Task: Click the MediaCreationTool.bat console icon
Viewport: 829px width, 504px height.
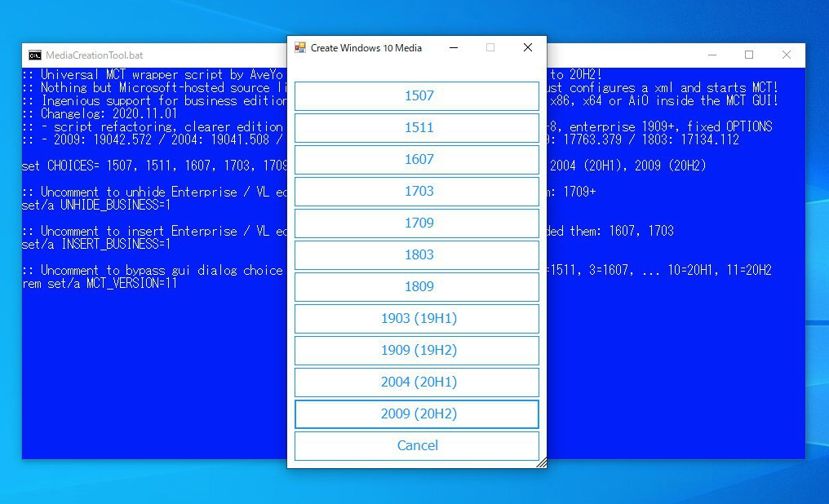Action: (x=35, y=55)
